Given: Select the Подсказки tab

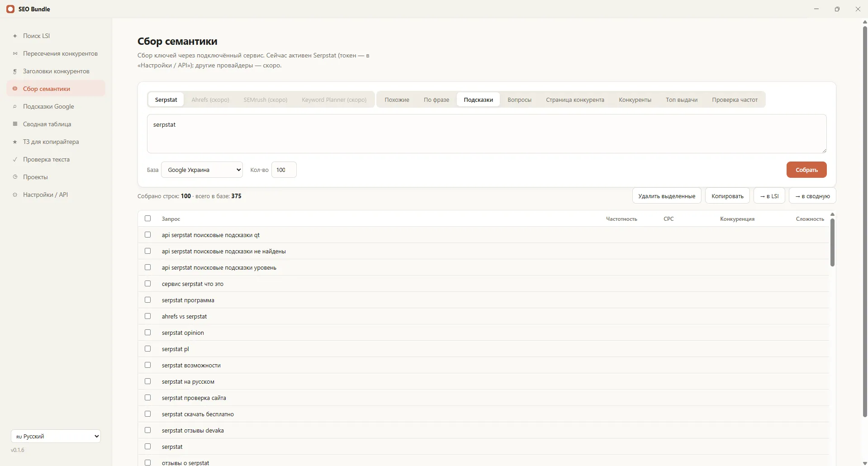Looking at the screenshot, I should pyautogui.click(x=478, y=100).
